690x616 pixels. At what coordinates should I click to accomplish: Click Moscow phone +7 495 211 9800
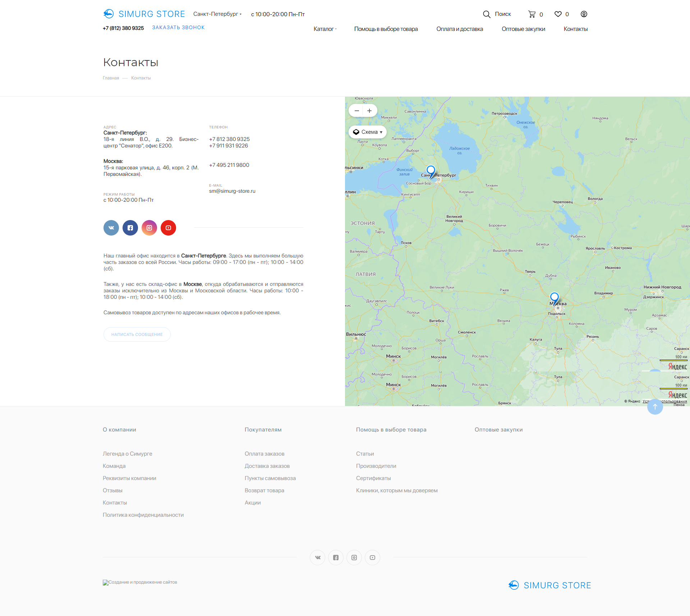(x=229, y=165)
